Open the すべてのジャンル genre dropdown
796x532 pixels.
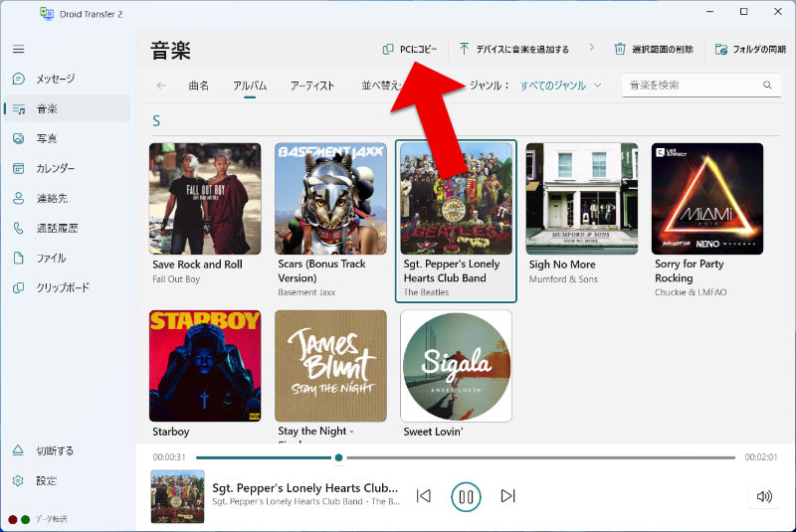[x=560, y=86]
